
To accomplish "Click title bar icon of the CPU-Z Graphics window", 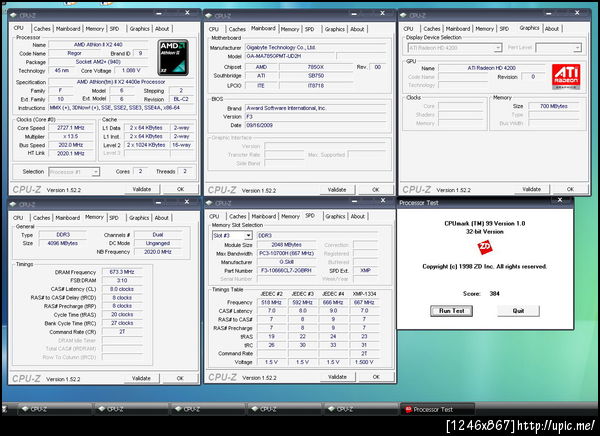I will pos(403,15).
